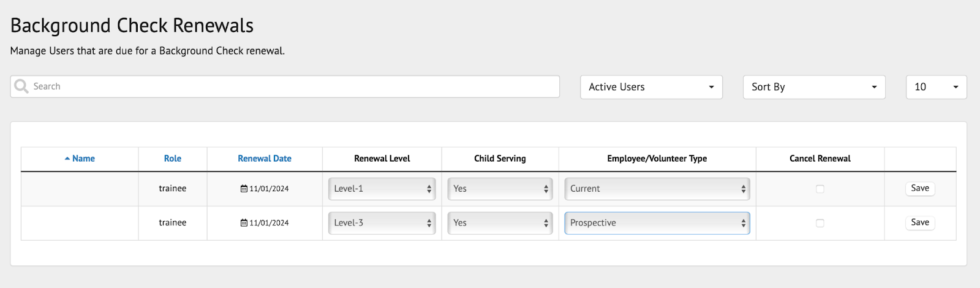The image size is (980, 288).
Task: Open first row Child Serving Yes dropdown
Action: (x=500, y=189)
